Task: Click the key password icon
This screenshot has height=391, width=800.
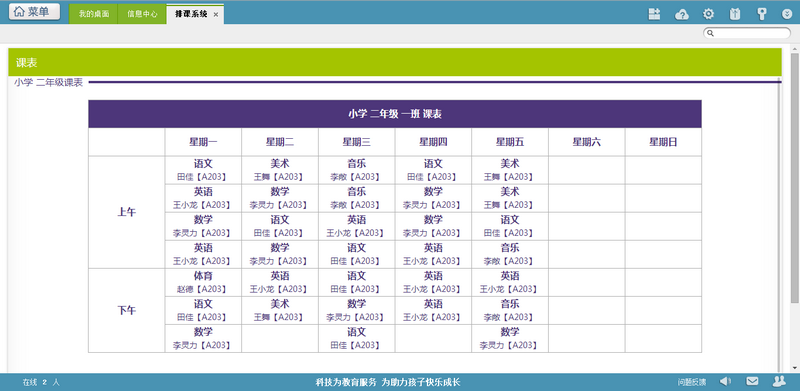Action: coord(761,14)
